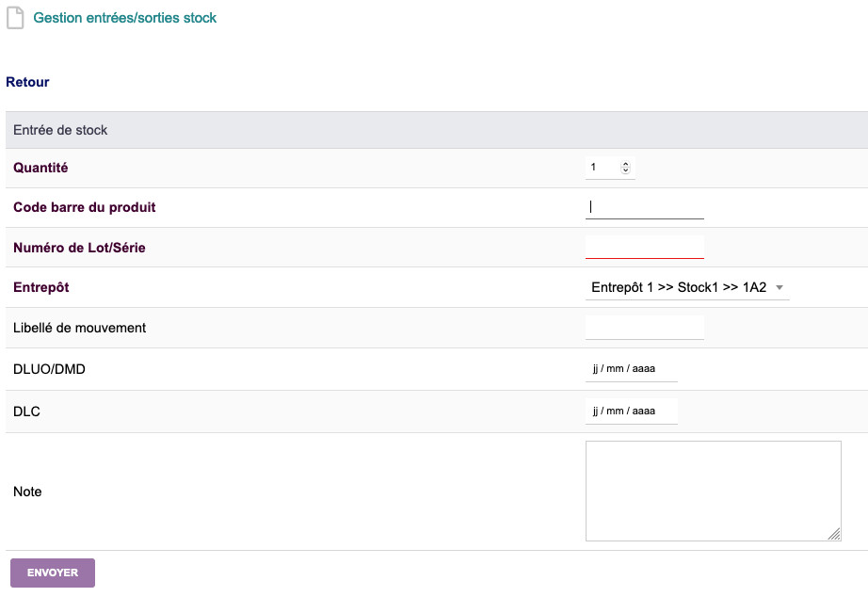Viewport: 868px width, 597px height.
Task: Select the year part of DLC date
Action: (x=643, y=411)
